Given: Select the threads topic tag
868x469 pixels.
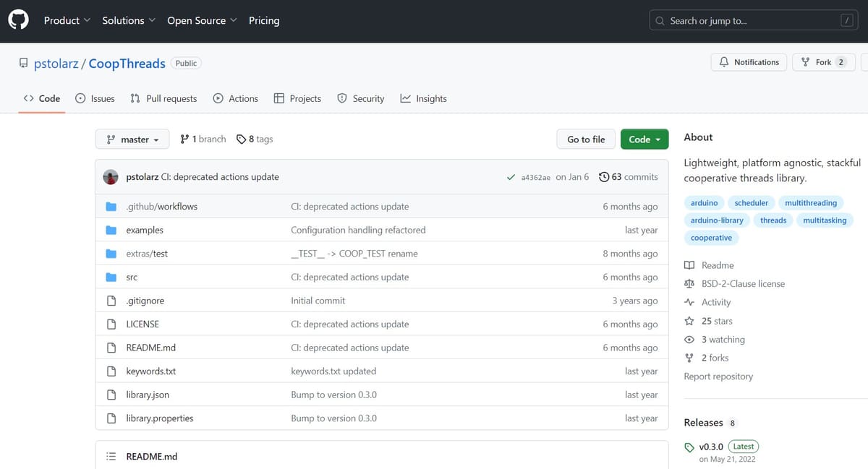Looking at the screenshot, I should tap(773, 220).
